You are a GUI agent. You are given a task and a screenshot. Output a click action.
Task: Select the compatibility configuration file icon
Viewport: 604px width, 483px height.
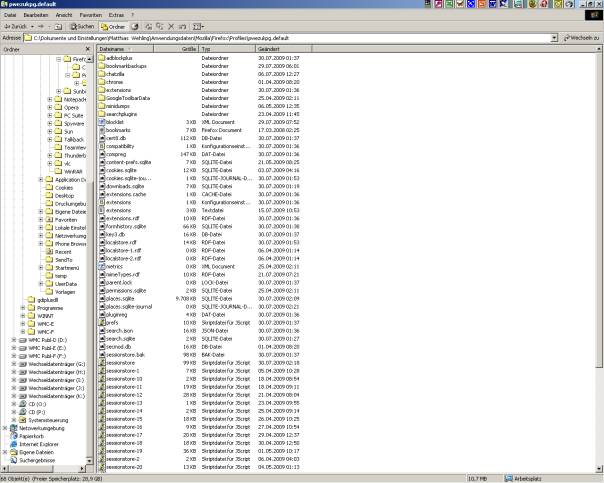102,146
